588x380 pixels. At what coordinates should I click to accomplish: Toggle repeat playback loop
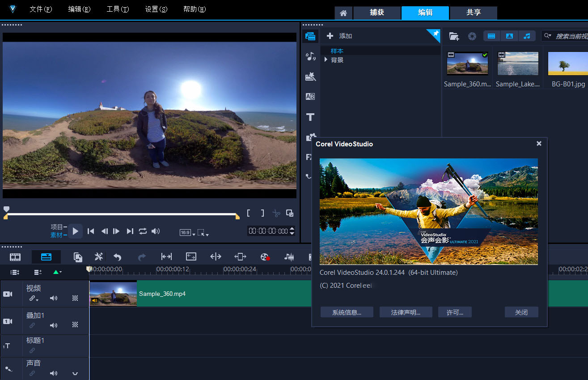pyautogui.click(x=143, y=231)
